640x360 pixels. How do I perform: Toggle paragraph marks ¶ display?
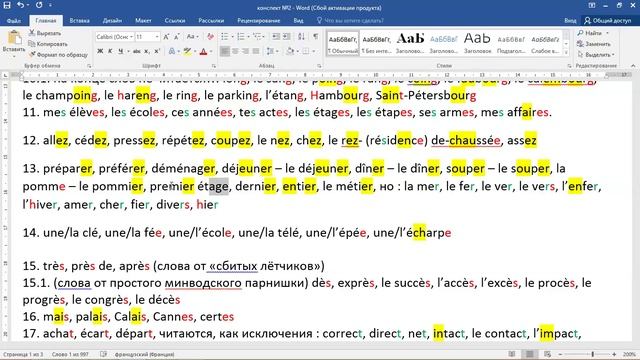316,37
